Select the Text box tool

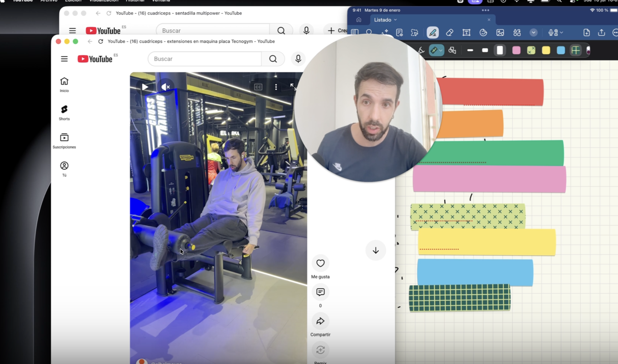(x=467, y=32)
